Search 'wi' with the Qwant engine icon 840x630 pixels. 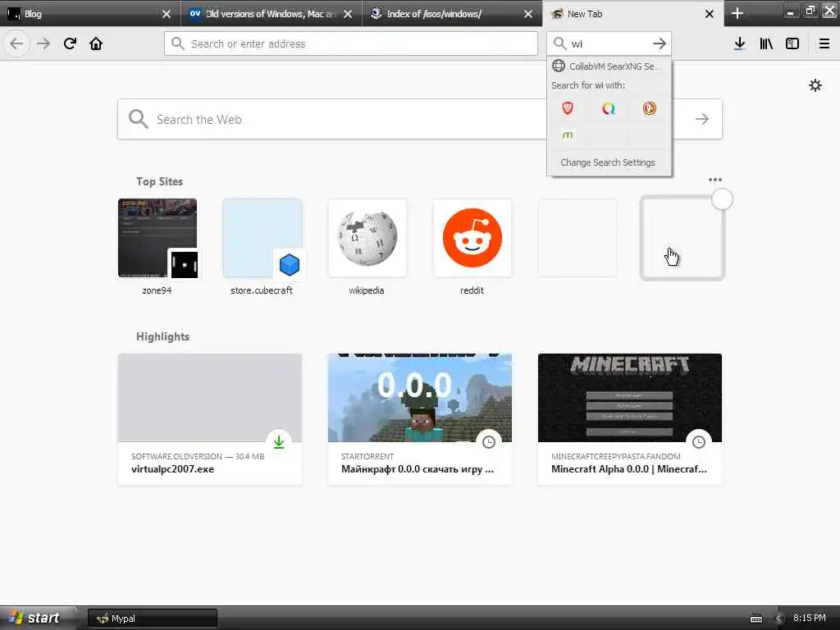point(608,109)
